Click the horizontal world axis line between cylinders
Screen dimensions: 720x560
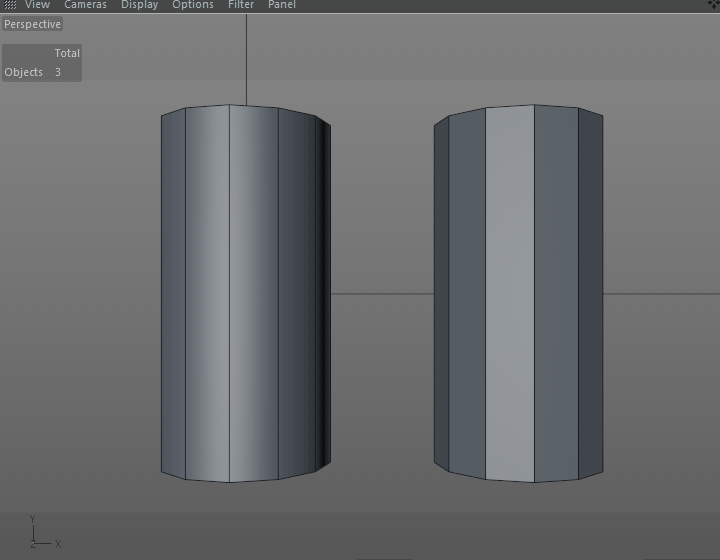pyautogui.click(x=382, y=293)
